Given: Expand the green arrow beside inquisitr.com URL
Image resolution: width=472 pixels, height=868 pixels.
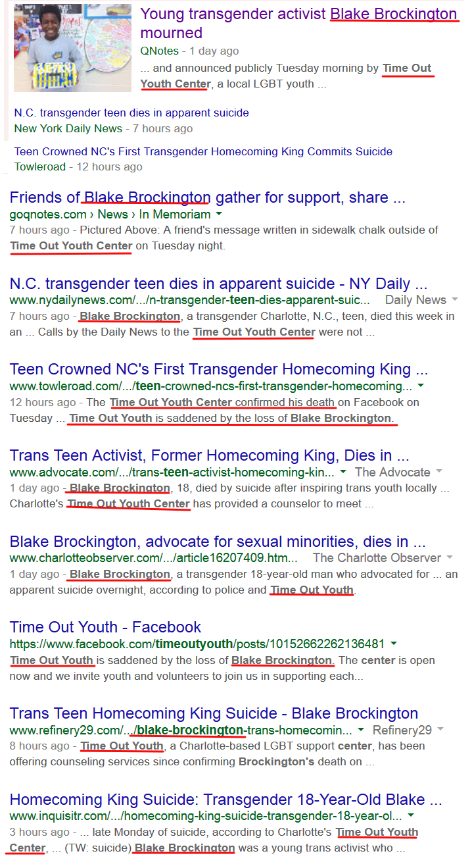Looking at the screenshot, I should [x=411, y=815].
